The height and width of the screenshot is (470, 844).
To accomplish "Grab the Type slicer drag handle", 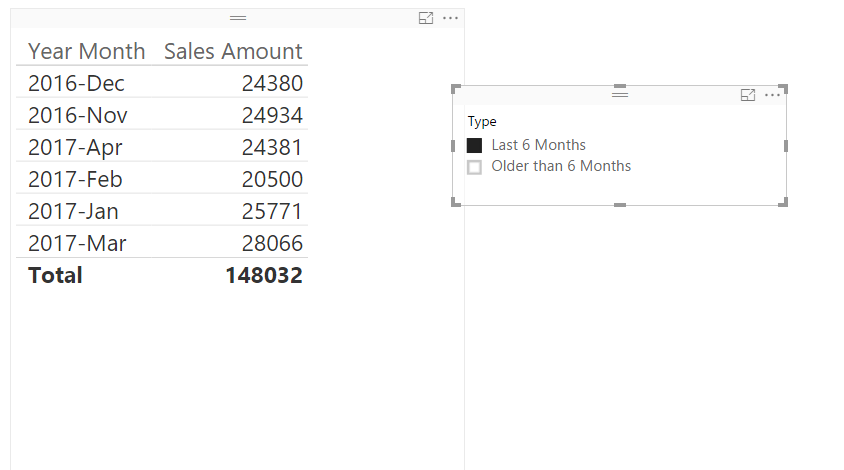I will [x=620, y=95].
